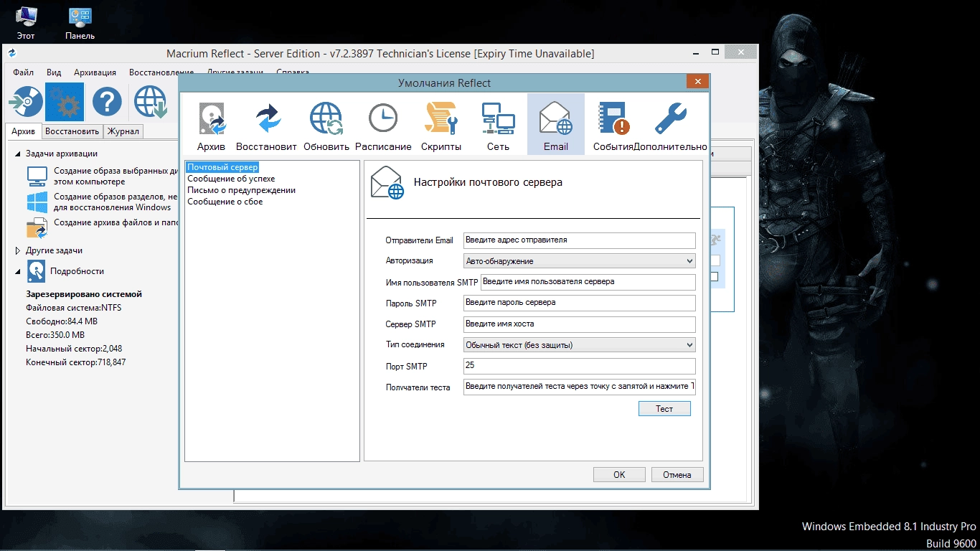The height and width of the screenshot is (551, 980).
Task: Click the Macrium Reflect title bar icon
Action: click(12, 54)
